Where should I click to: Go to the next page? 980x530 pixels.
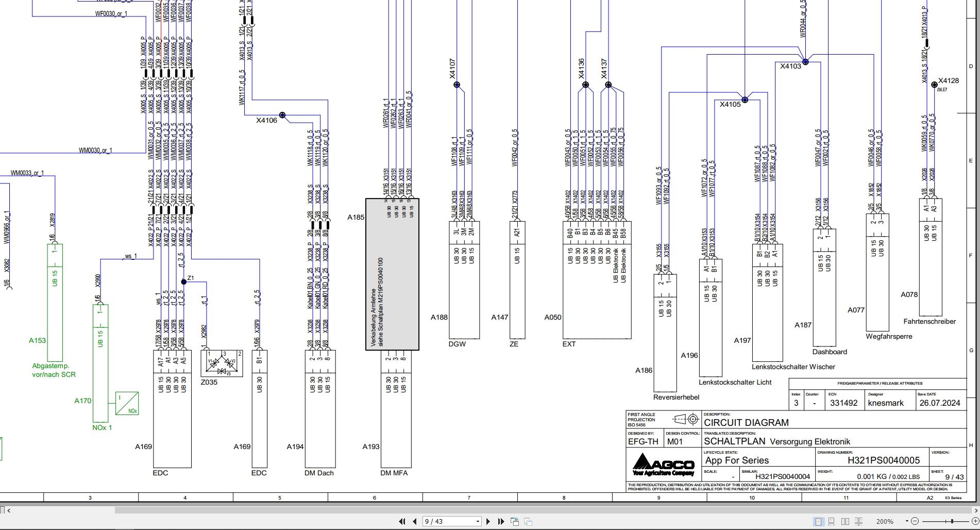click(488, 521)
